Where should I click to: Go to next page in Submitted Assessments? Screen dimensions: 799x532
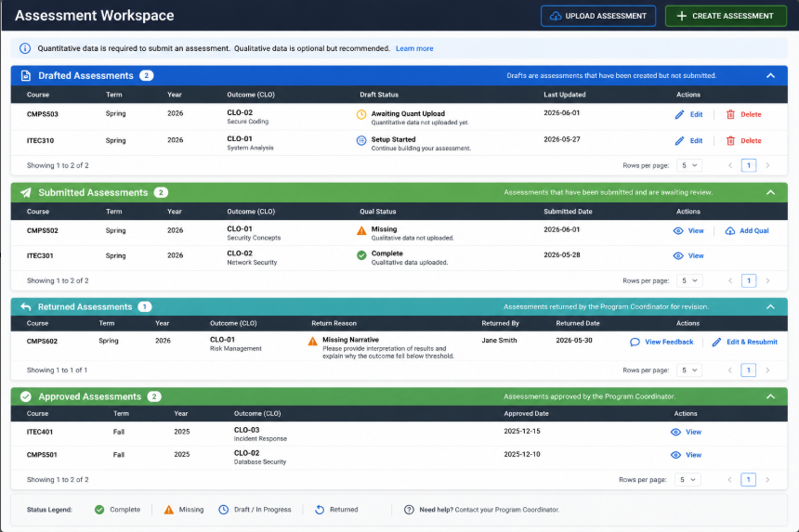(767, 280)
